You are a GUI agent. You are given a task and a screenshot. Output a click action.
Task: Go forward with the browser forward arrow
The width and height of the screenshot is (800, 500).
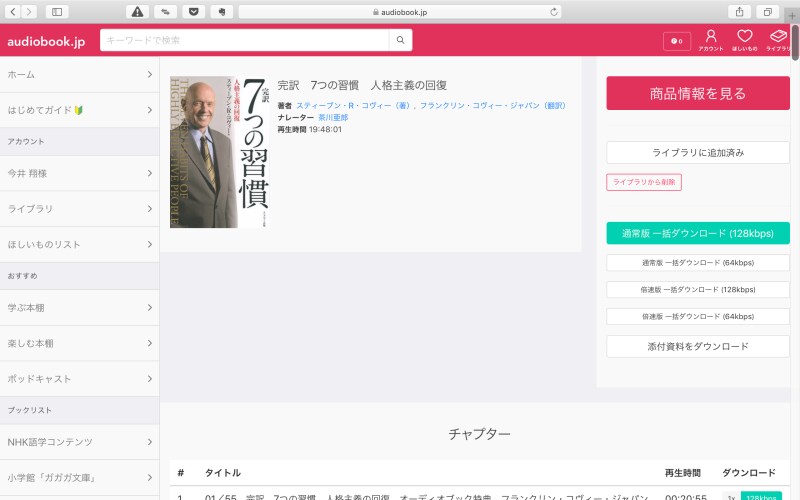tap(30, 12)
